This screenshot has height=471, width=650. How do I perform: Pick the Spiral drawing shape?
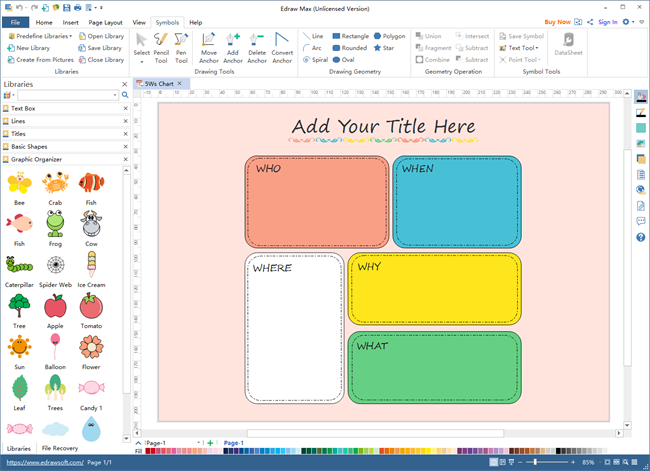point(318,59)
